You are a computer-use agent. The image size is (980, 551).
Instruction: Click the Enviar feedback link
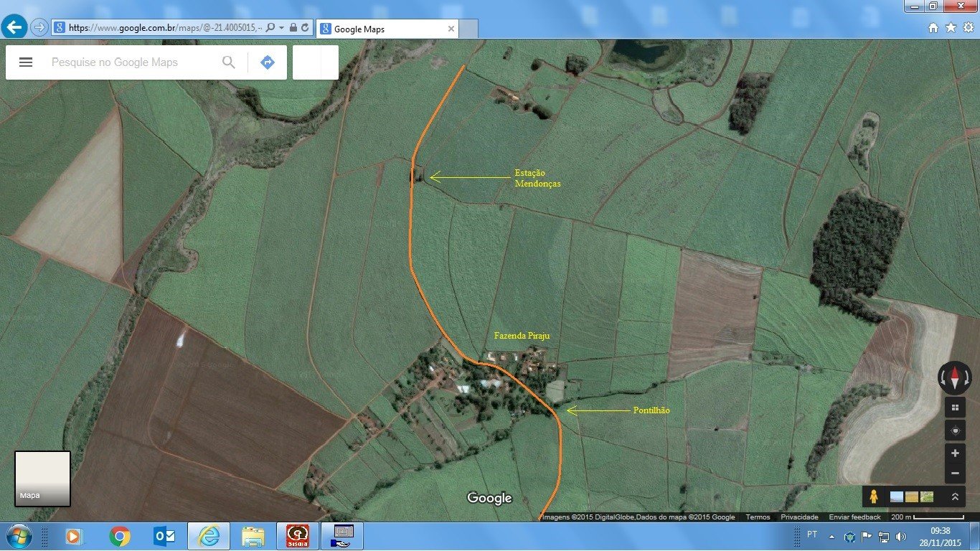tap(854, 517)
